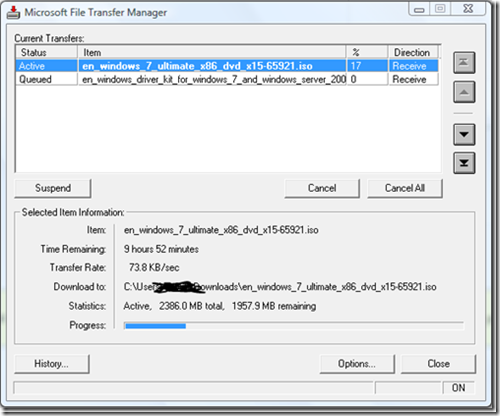Open the Options dialog
Image resolution: width=500 pixels, height=416 pixels.
point(357,364)
